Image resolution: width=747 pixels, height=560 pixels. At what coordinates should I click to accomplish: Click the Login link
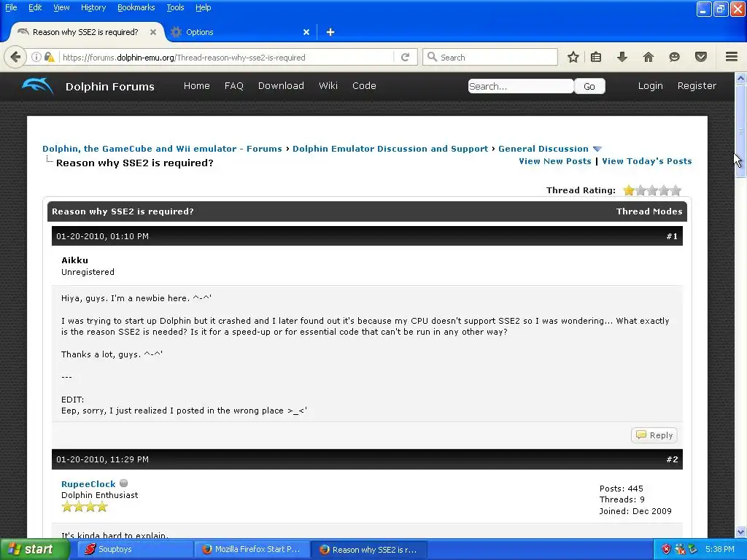coord(650,86)
